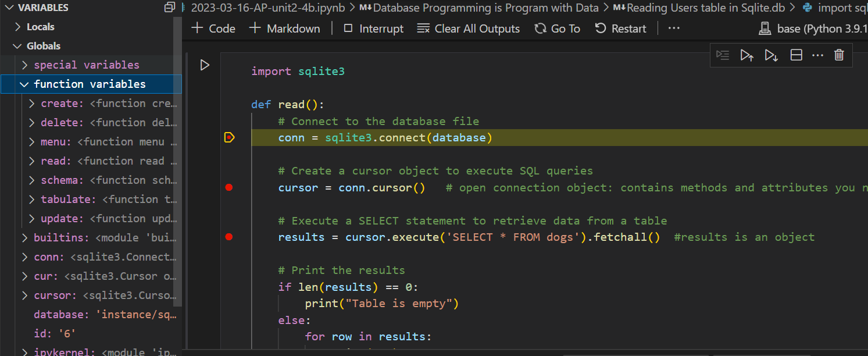
Task: Expand ipykernel module variable
Action: (x=24, y=352)
